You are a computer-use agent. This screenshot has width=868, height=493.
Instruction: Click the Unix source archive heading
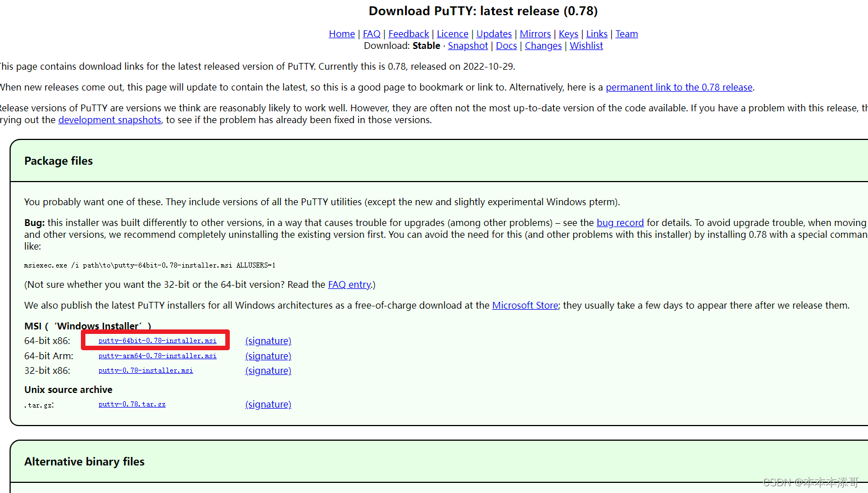[68, 390]
